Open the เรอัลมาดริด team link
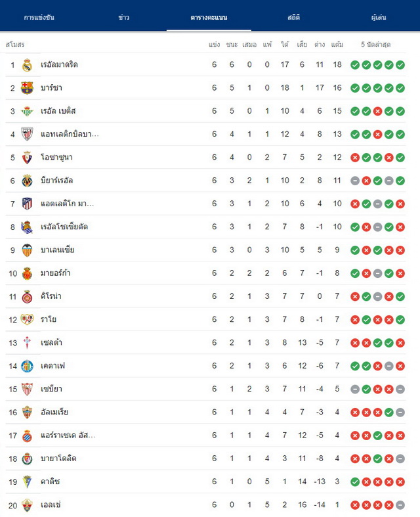The height and width of the screenshot is (517, 420). pyautogui.click(x=59, y=64)
